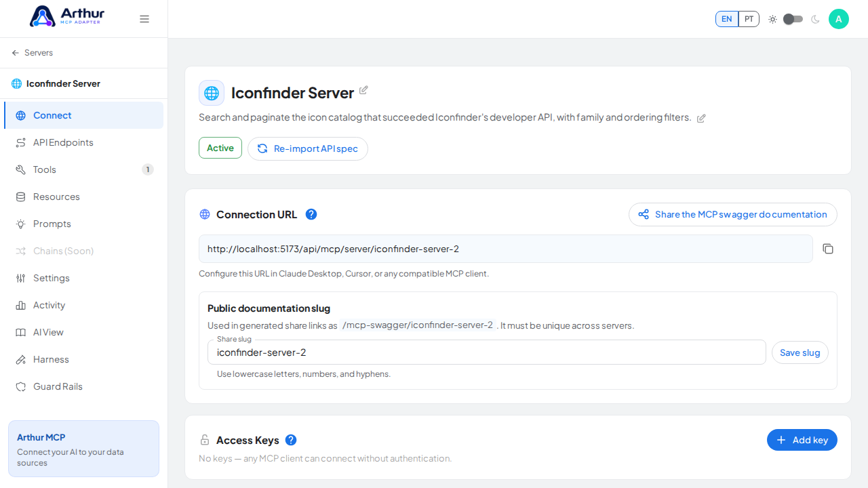Edit server description pencil icon
868x488 pixels.
point(701,118)
